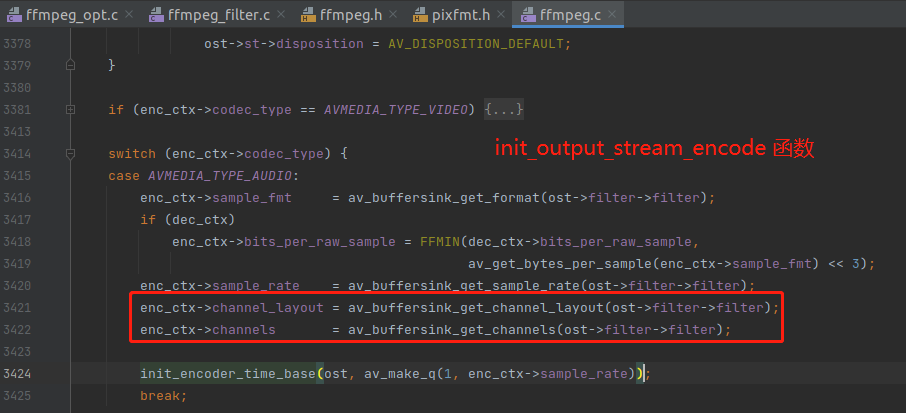
Task: Open the ffmpeg_filter.c editor tab
Action: point(214,14)
